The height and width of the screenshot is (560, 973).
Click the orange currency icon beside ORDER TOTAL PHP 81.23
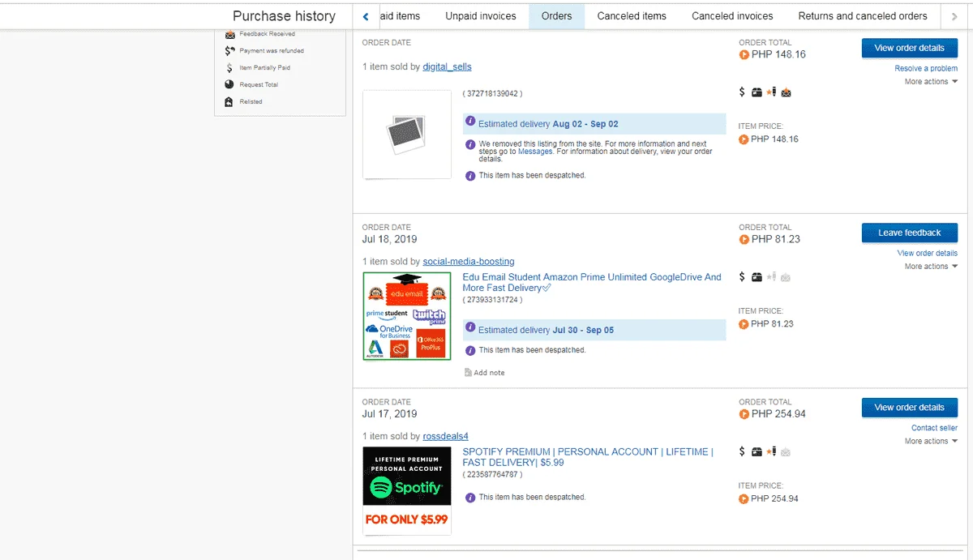click(744, 239)
